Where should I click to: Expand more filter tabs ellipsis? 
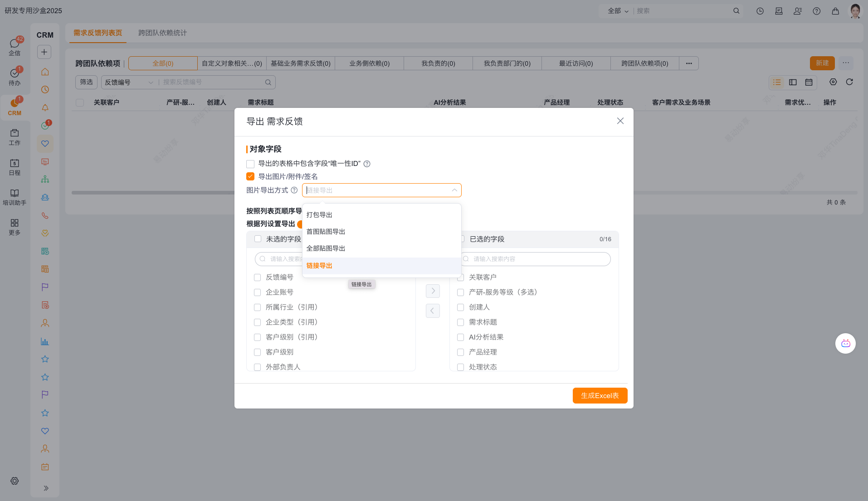689,63
